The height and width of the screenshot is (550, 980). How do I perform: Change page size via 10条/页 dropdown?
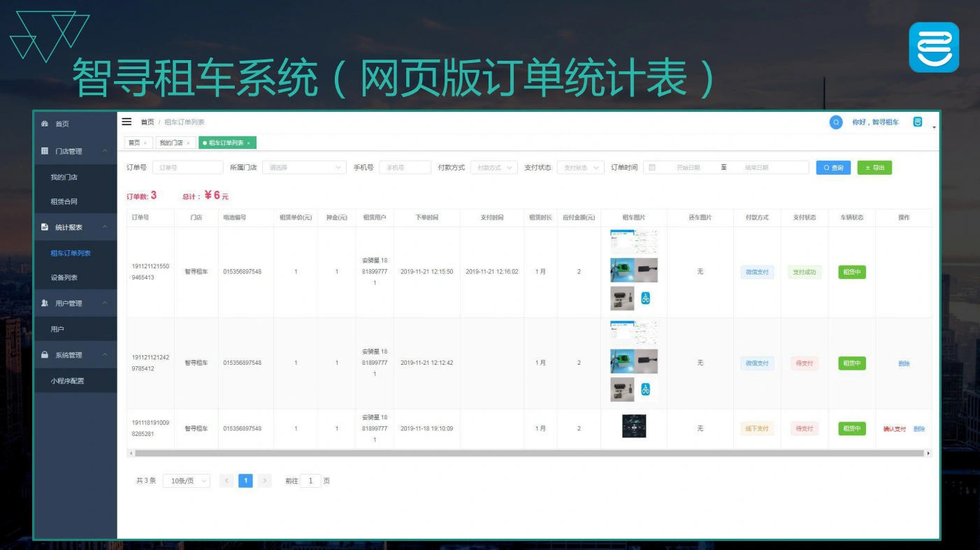pyautogui.click(x=186, y=481)
